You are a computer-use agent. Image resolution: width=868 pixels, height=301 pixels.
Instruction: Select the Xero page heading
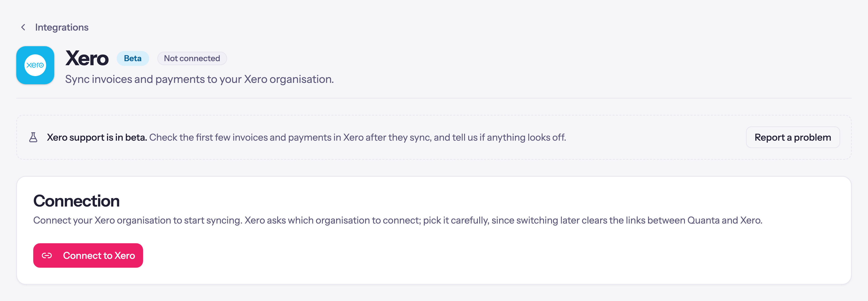click(87, 58)
